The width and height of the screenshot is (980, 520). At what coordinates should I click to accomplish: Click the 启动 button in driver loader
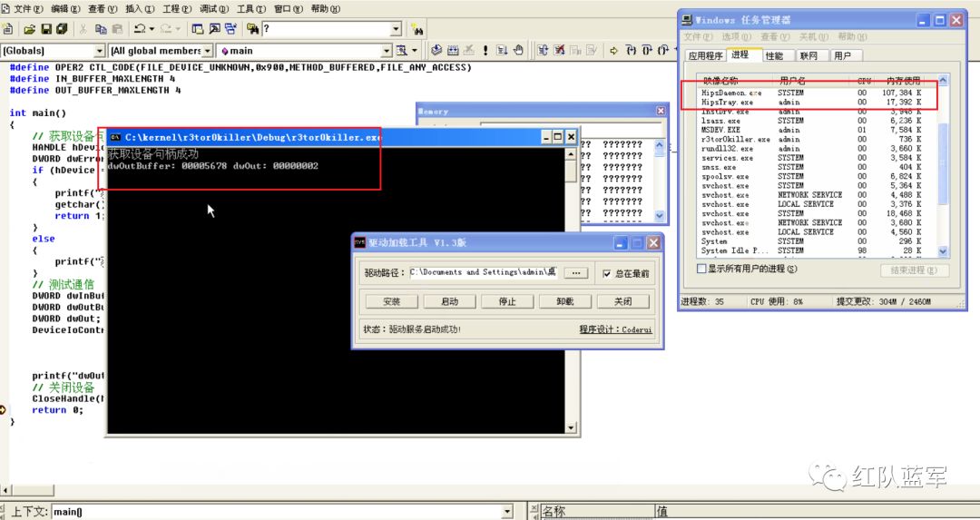coord(449,301)
